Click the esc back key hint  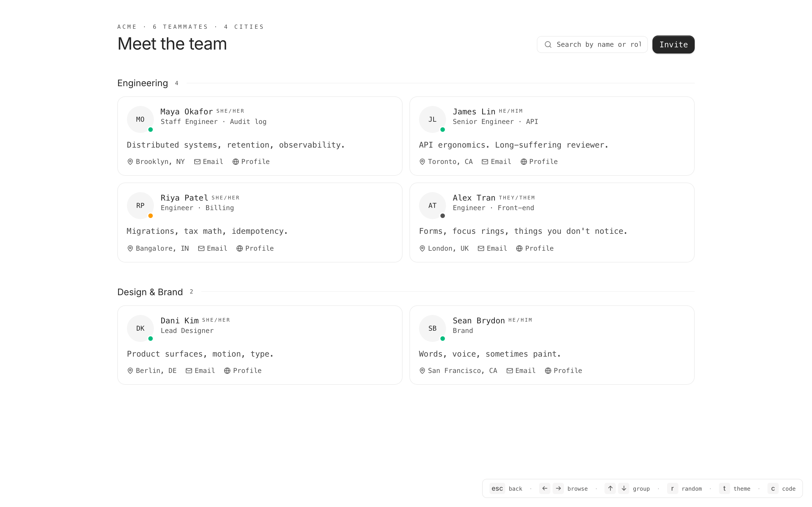point(497,489)
